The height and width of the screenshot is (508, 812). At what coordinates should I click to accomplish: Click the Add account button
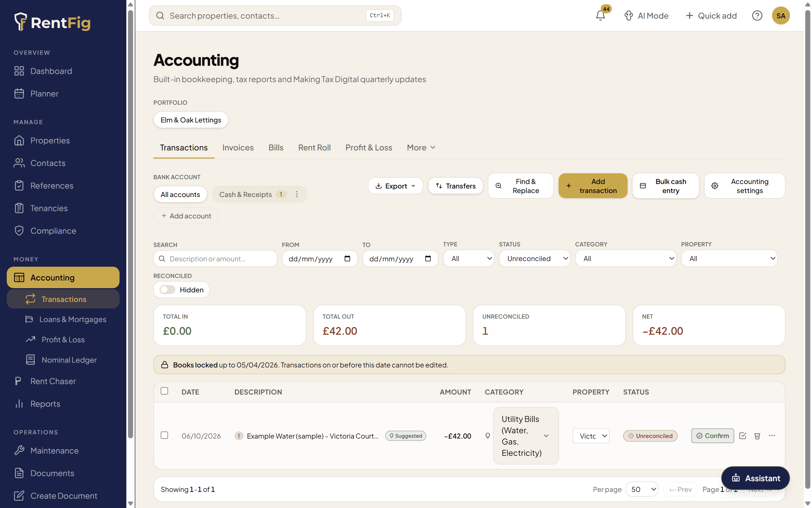click(x=186, y=216)
